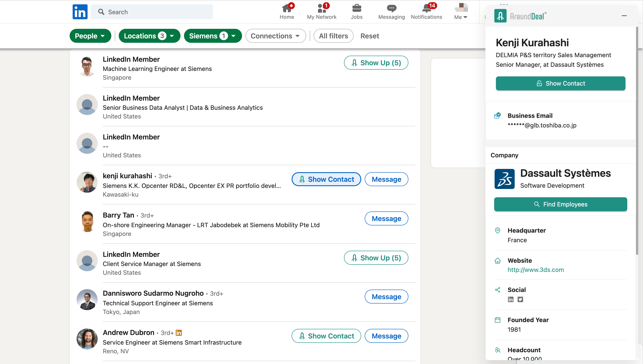Click Show Up (5) for Client Service Manager
Viewport: 643px width, 364px height.
[x=376, y=258]
